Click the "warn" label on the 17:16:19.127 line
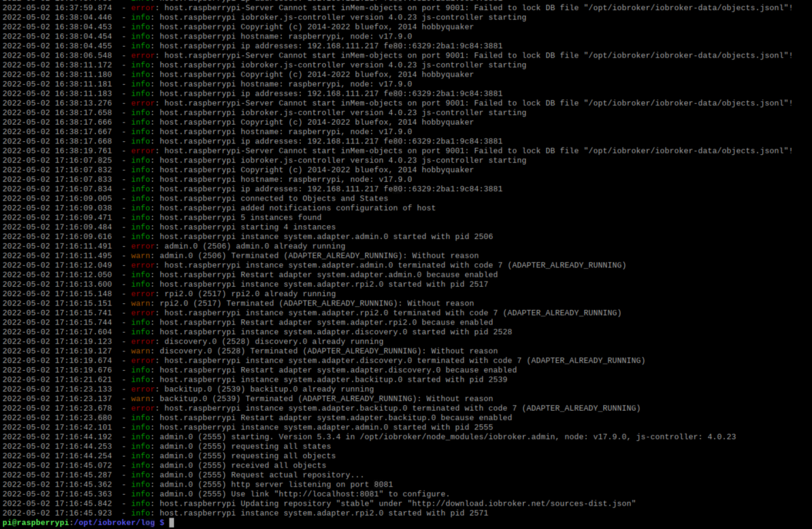 pos(140,351)
